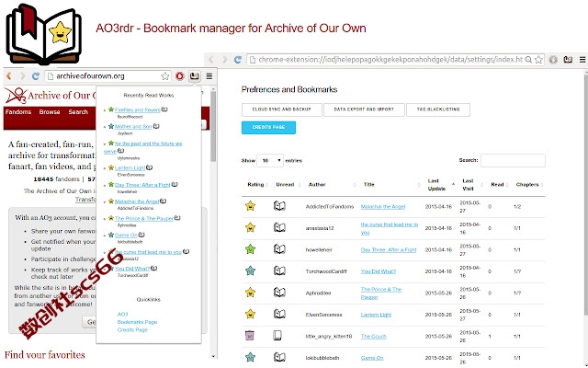Viewport: 588px width, 368px height.
Task: Toggle unread book icon for TorchwoodCardiff row
Action: coord(279,270)
